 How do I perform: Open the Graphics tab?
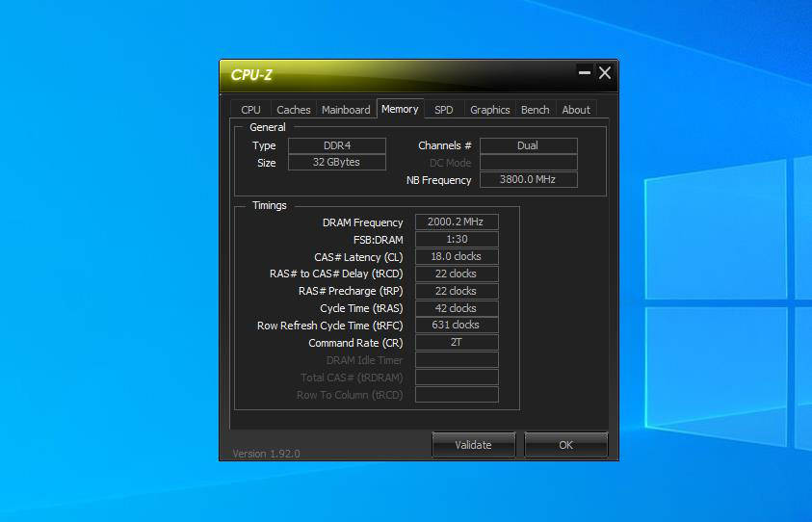point(490,110)
